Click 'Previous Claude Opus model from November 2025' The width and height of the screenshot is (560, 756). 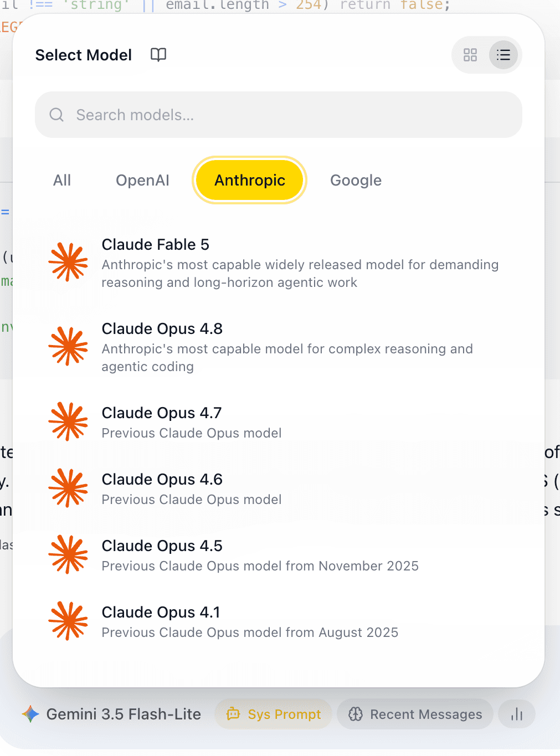pos(260,566)
